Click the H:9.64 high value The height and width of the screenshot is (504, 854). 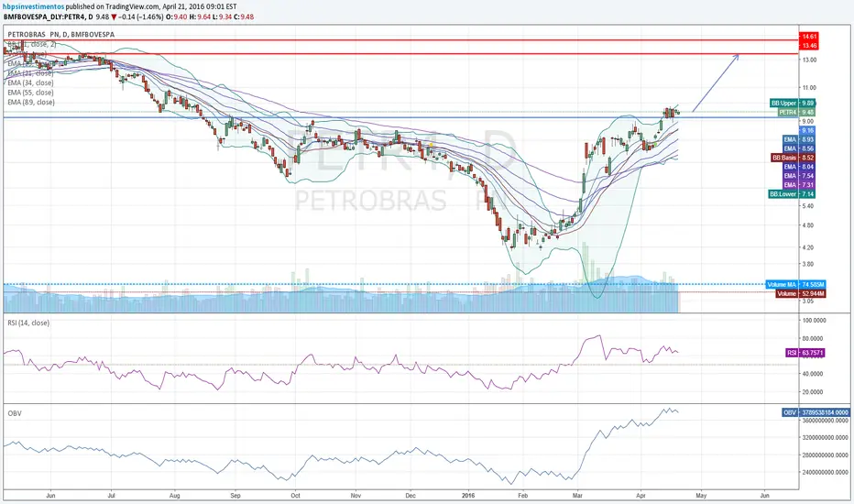[x=200, y=16]
